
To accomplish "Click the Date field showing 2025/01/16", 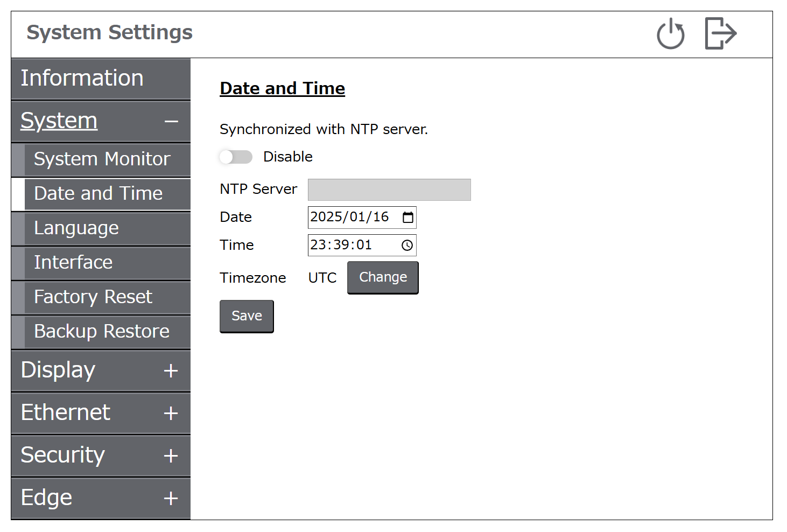I will pos(362,218).
